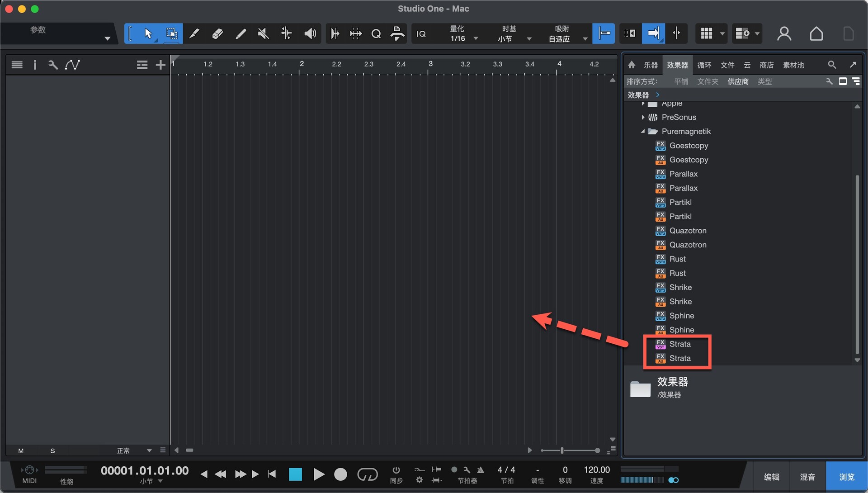This screenshot has width=868, height=493.
Task: Select the Listen (speaker) tool
Action: tap(310, 33)
